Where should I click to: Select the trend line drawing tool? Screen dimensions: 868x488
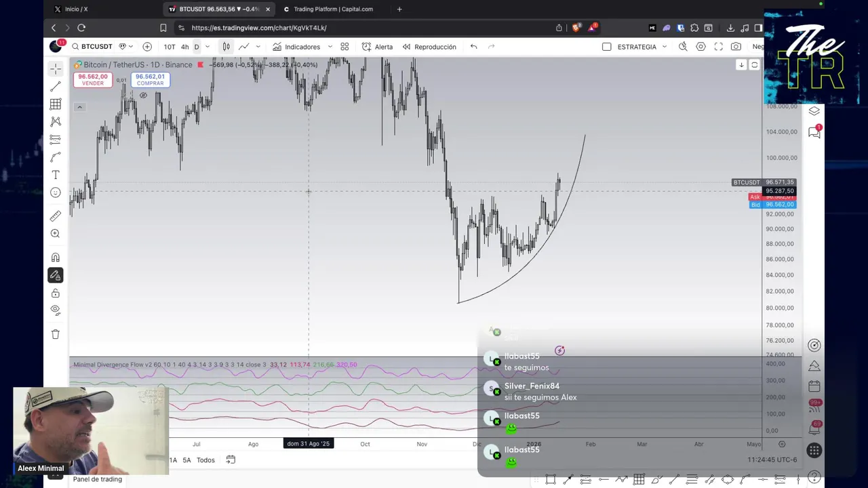click(56, 86)
